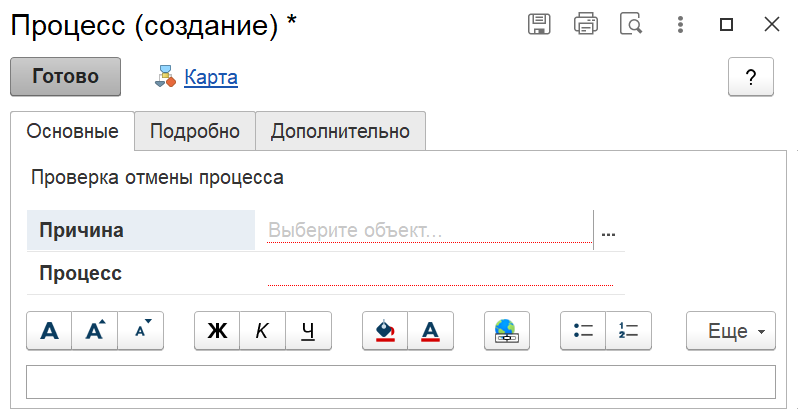Click the printer icon in header

click(585, 24)
